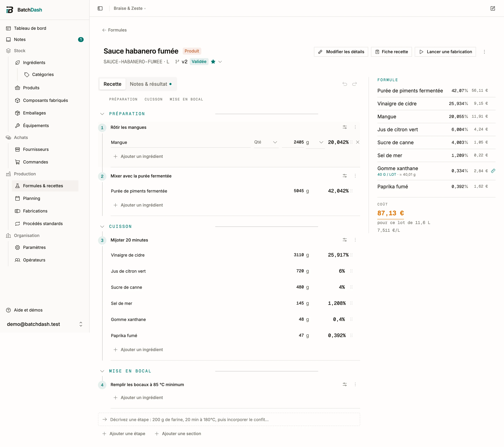Open Fabrications in the sidebar

coord(45,211)
